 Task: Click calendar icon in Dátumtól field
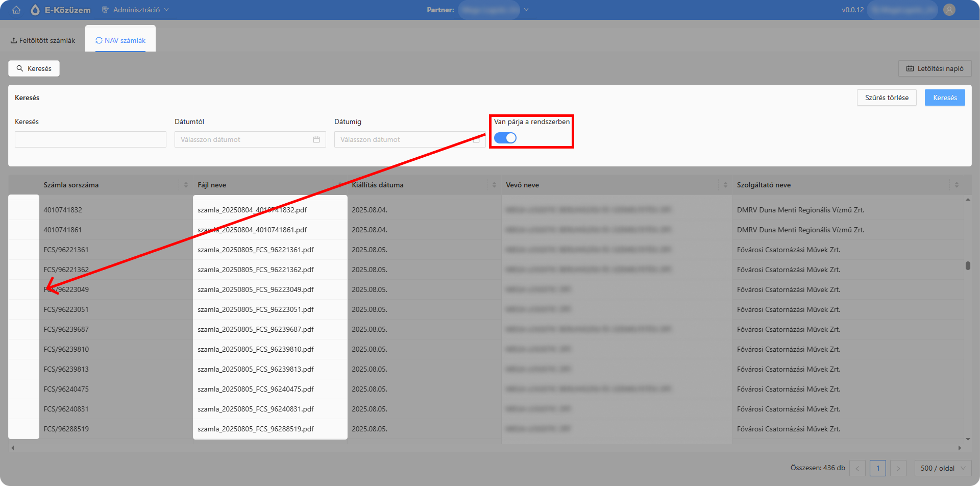pyautogui.click(x=316, y=139)
